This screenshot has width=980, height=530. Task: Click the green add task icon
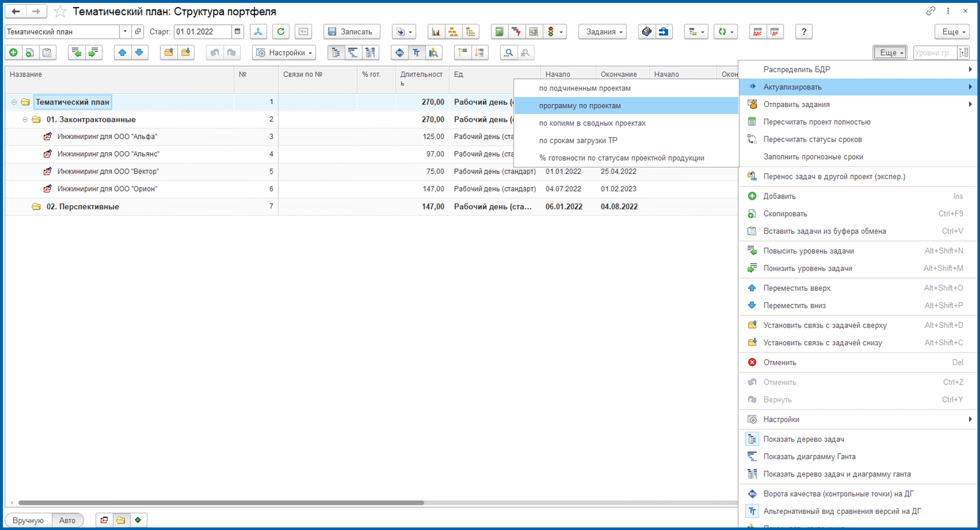[x=13, y=53]
